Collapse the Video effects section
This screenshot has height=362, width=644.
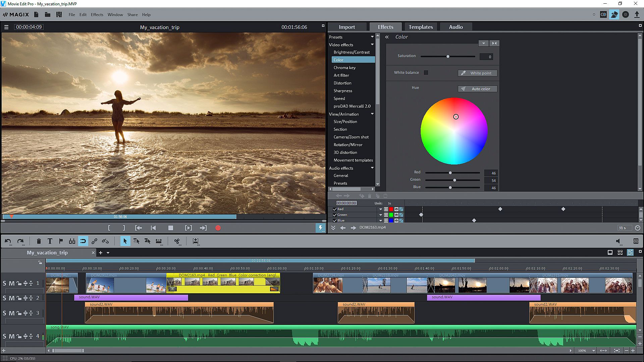click(x=372, y=45)
